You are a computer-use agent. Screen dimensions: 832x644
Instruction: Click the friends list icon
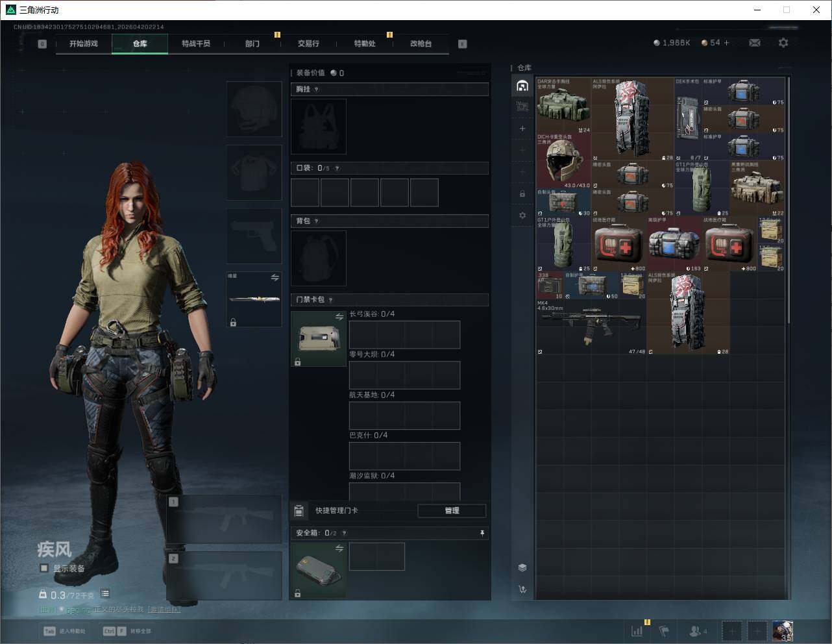pos(698,630)
